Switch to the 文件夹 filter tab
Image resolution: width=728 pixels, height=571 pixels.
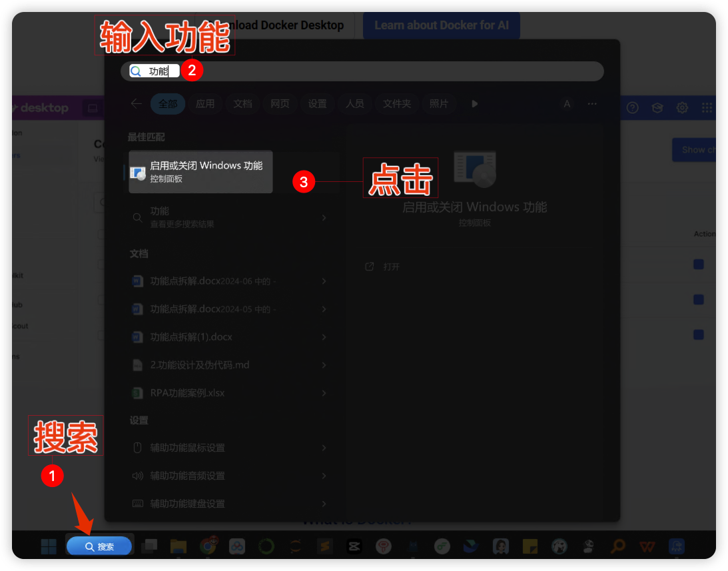click(x=397, y=104)
